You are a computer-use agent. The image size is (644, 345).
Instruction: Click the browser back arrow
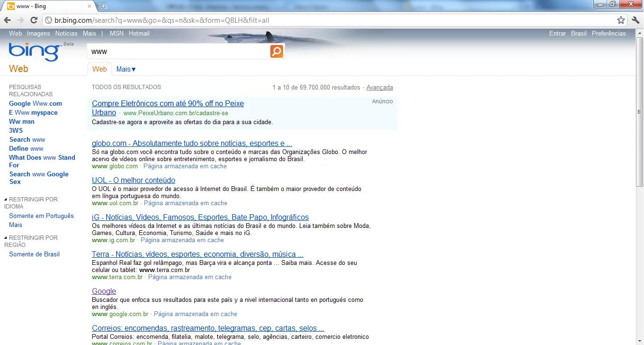pyautogui.click(x=8, y=20)
